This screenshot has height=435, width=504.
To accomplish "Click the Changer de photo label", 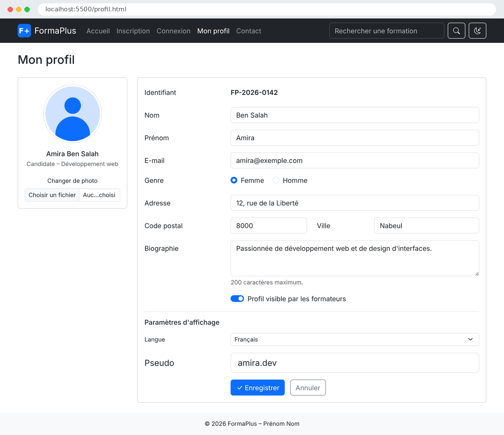I will point(72,181).
